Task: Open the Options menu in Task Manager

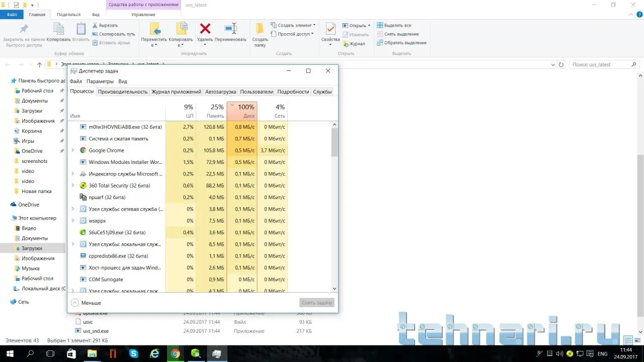Action: pyautogui.click(x=100, y=81)
